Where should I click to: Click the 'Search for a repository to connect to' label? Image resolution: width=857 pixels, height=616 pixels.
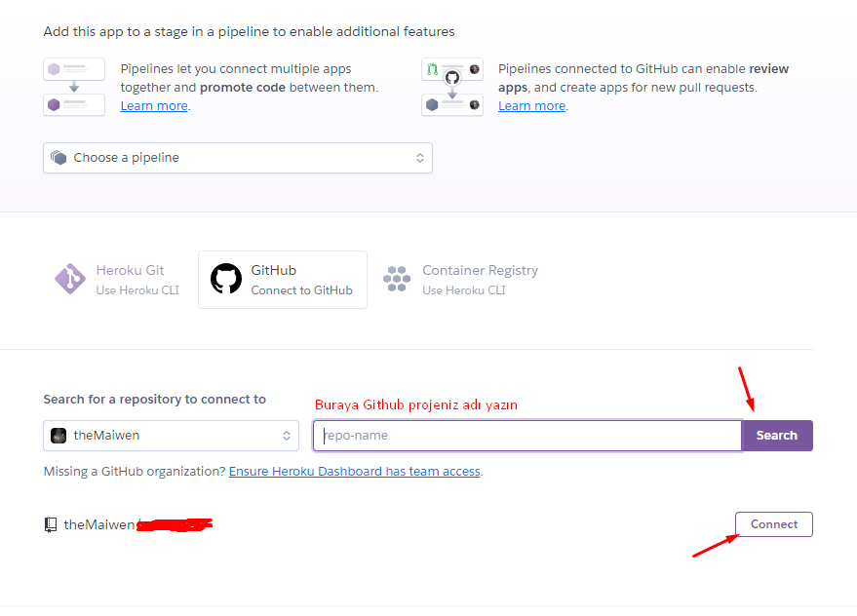coord(155,400)
